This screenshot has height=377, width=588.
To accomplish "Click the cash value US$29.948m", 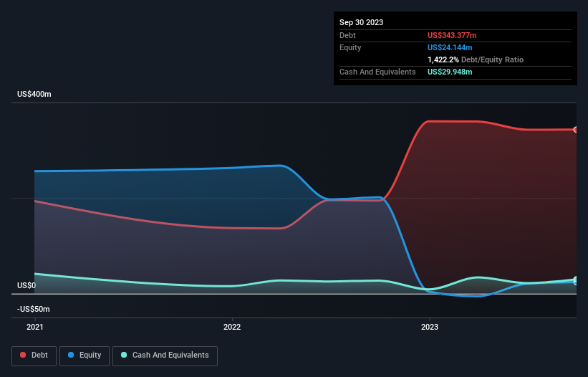I will (450, 72).
